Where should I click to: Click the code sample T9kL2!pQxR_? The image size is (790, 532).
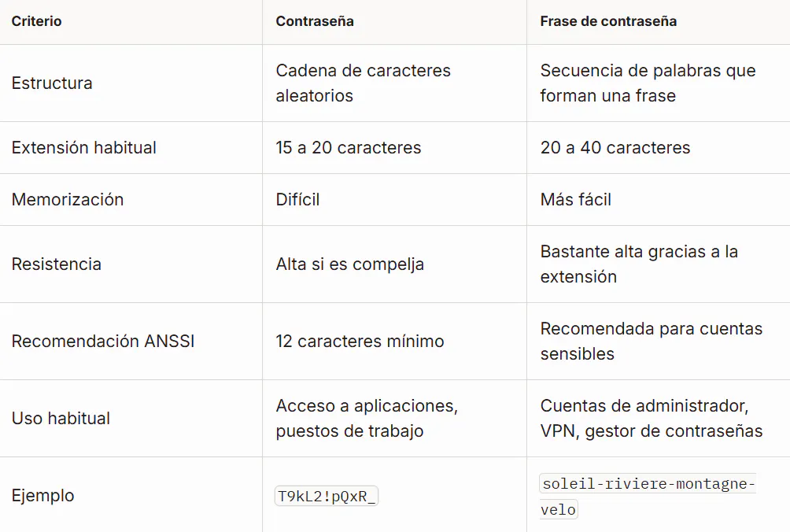[x=327, y=497]
